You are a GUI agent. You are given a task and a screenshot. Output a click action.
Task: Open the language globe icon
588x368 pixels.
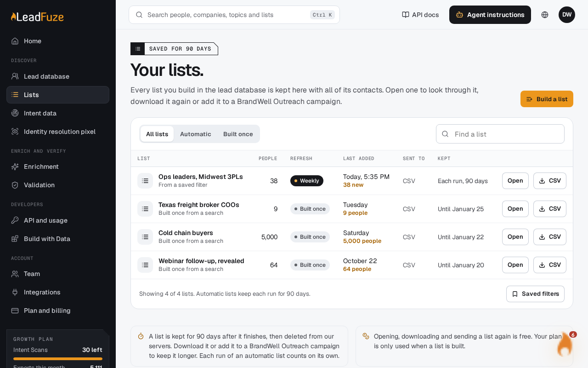[545, 15]
